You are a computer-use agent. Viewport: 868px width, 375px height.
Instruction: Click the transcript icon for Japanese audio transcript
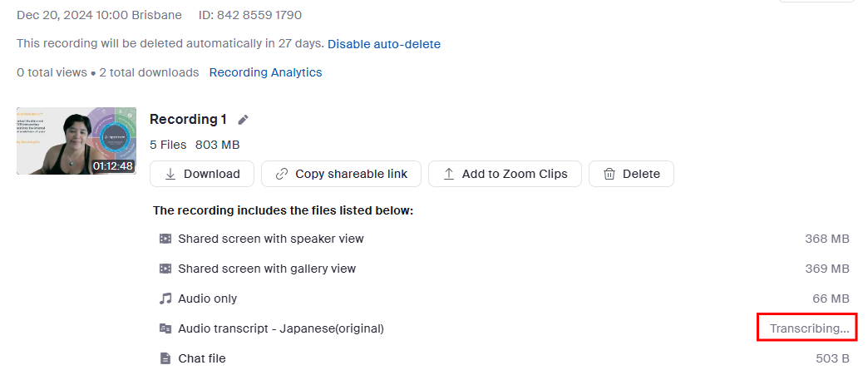coord(165,328)
